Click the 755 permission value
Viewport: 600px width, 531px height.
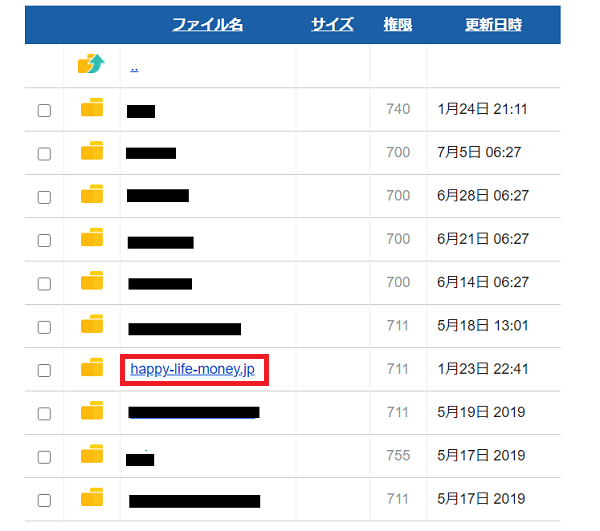[398, 455]
